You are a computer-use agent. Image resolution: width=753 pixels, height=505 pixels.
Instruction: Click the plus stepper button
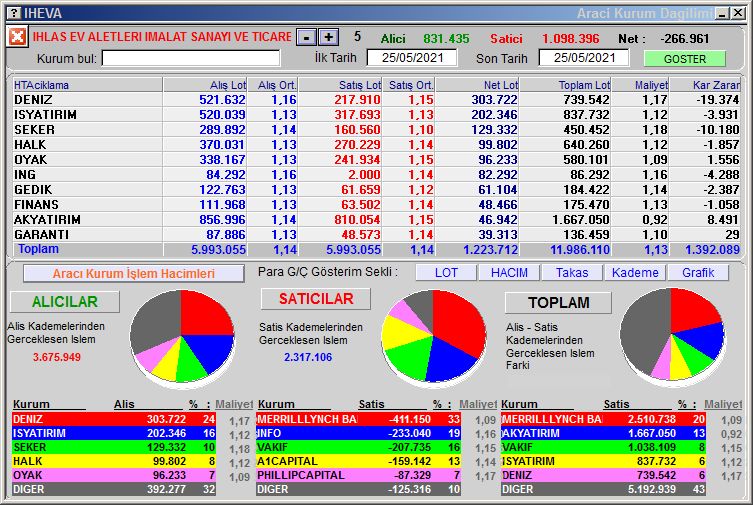coord(328,37)
